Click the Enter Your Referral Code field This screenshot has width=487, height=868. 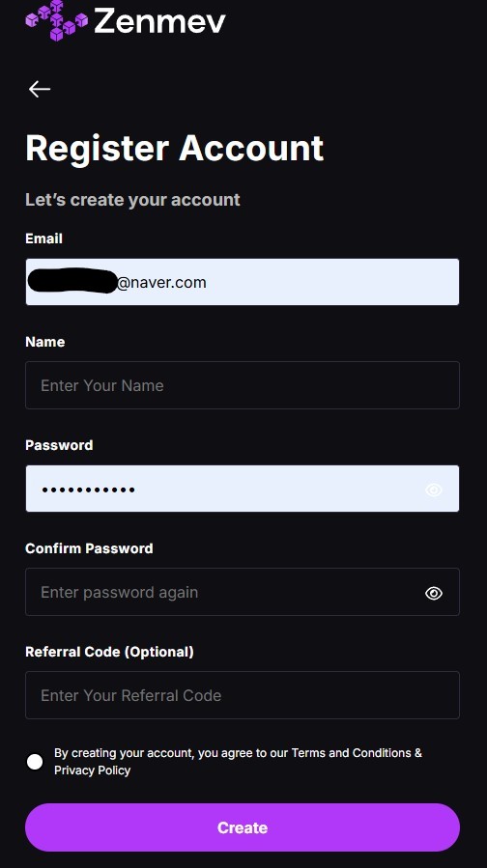243,695
